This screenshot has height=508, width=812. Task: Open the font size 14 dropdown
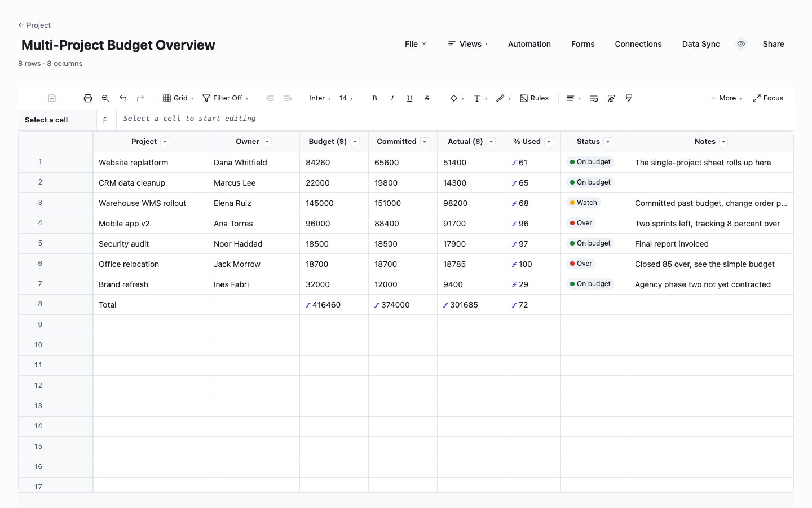point(346,98)
